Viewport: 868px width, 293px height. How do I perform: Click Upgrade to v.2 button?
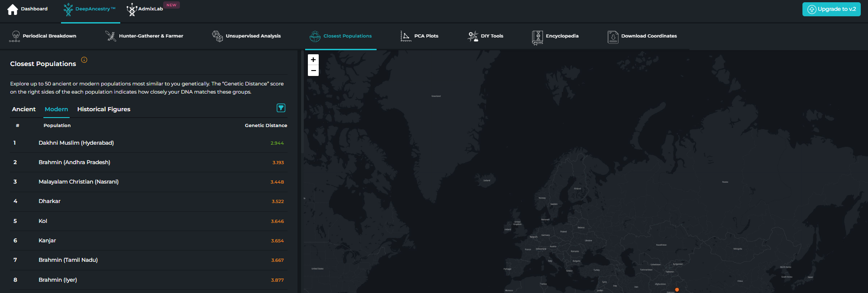point(831,9)
